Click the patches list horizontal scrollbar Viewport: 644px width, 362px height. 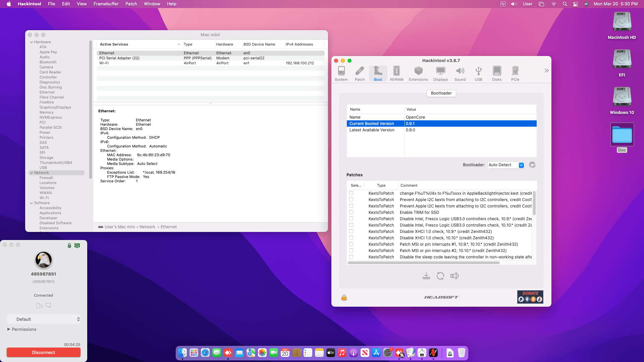(424, 263)
